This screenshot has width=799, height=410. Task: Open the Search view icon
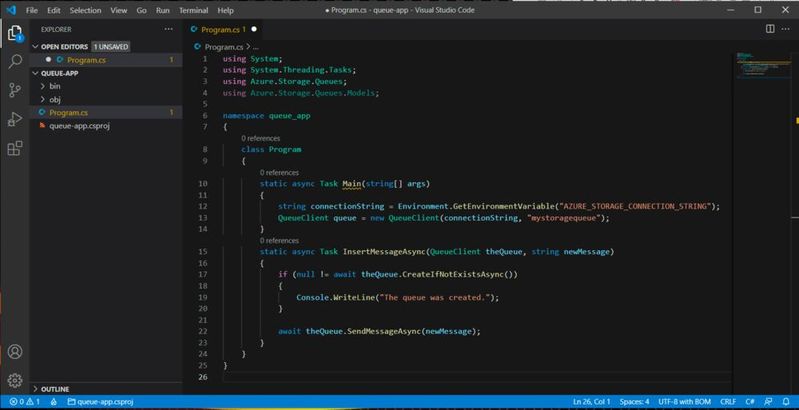15,62
